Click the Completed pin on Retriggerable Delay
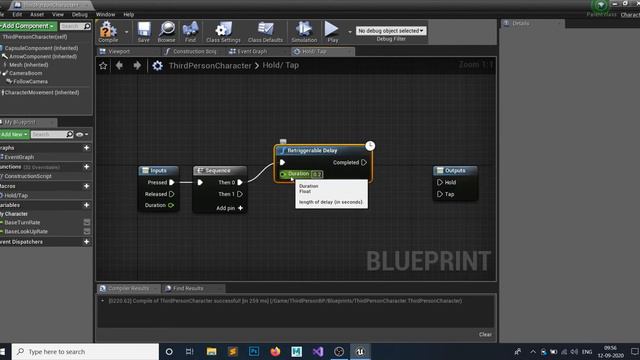The height and width of the screenshot is (360, 640). [364, 162]
